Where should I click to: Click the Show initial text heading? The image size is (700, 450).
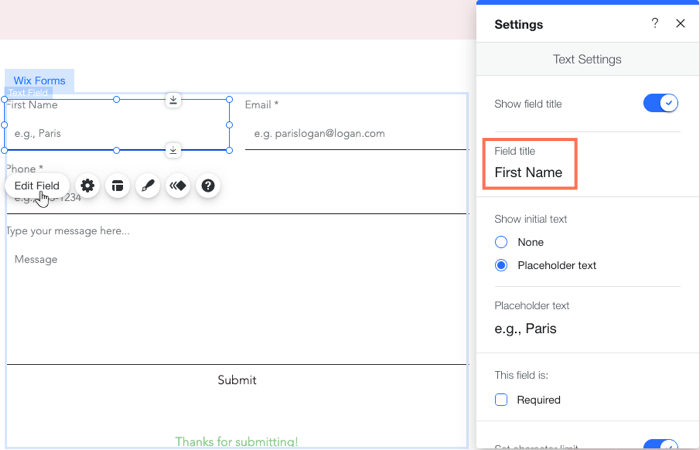click(x=530, y=219)
